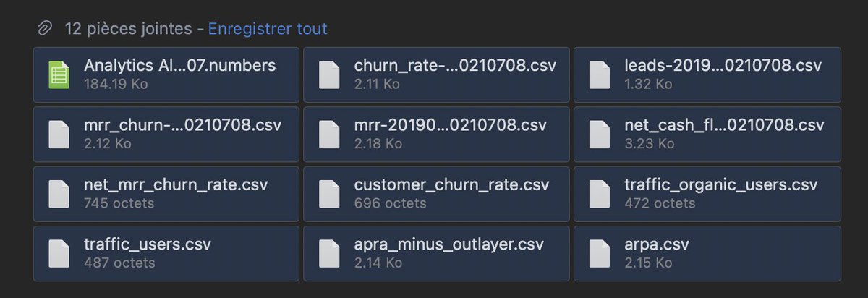Click the mrr_churn csv document icon
The width and height of the screenshot is (868, 298).
pyautogui.click(x=59, y=134)
